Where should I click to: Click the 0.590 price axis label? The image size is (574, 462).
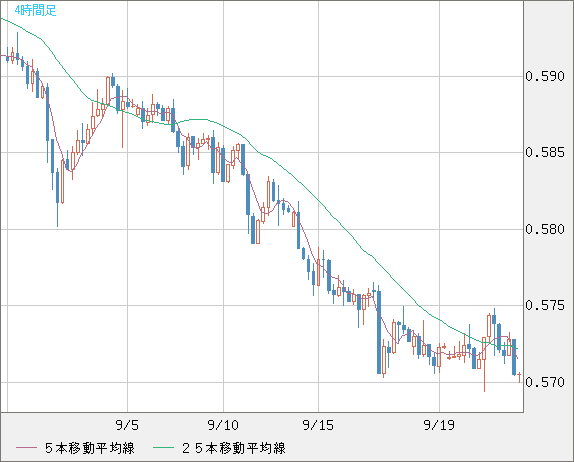coord(545,77)
